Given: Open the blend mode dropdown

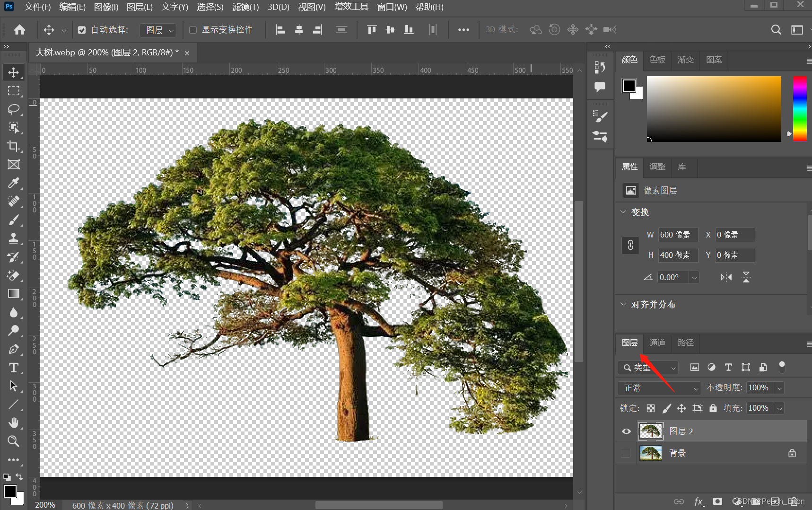Looking at the screenshot, I should tap(659, 388).
